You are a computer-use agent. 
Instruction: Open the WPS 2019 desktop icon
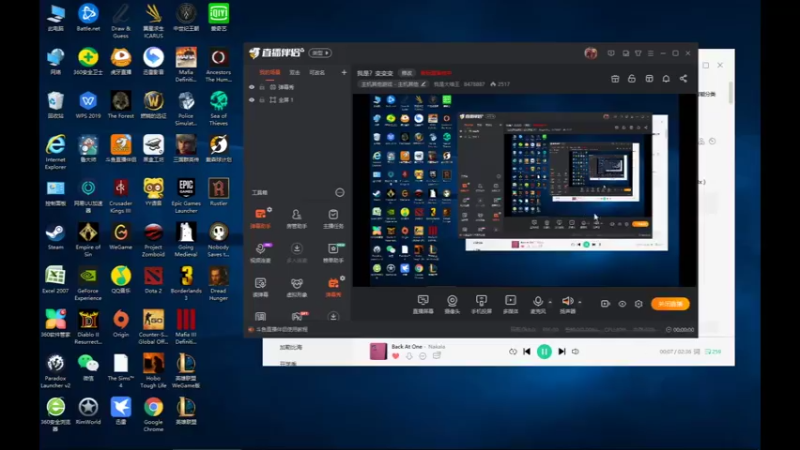(88, 105)
